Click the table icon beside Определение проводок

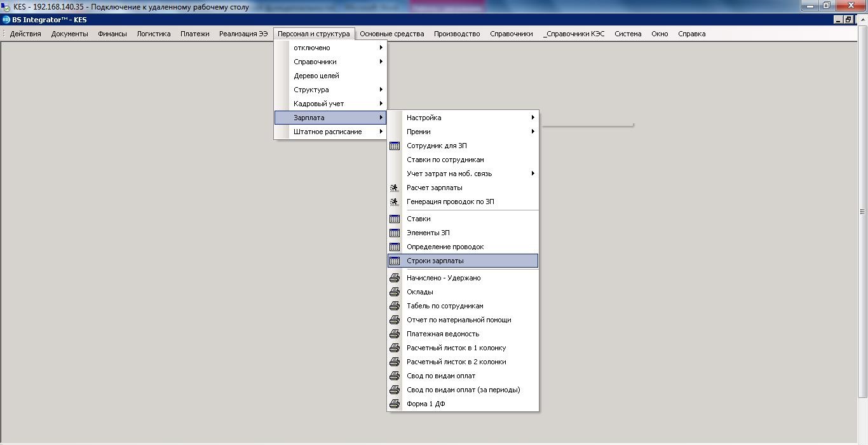[x=395, y=247]
